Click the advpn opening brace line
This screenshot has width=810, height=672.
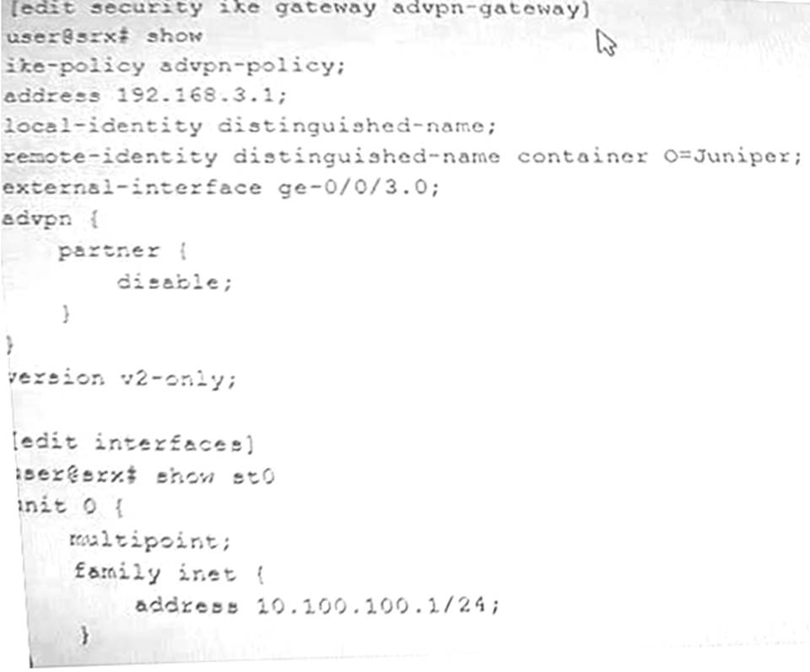pyautogui.click(x=50, y=219)
